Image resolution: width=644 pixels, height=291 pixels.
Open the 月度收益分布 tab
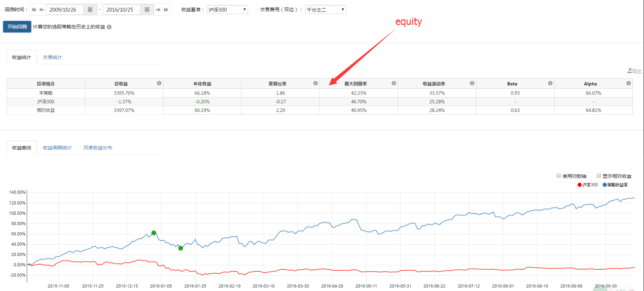tap(98, 148)
